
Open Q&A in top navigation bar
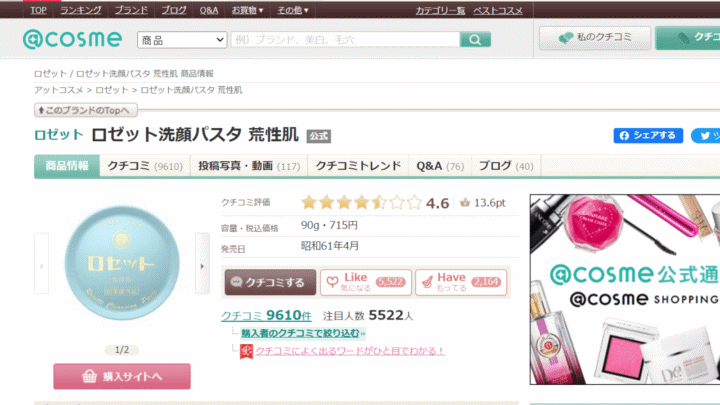click(208, 10)
